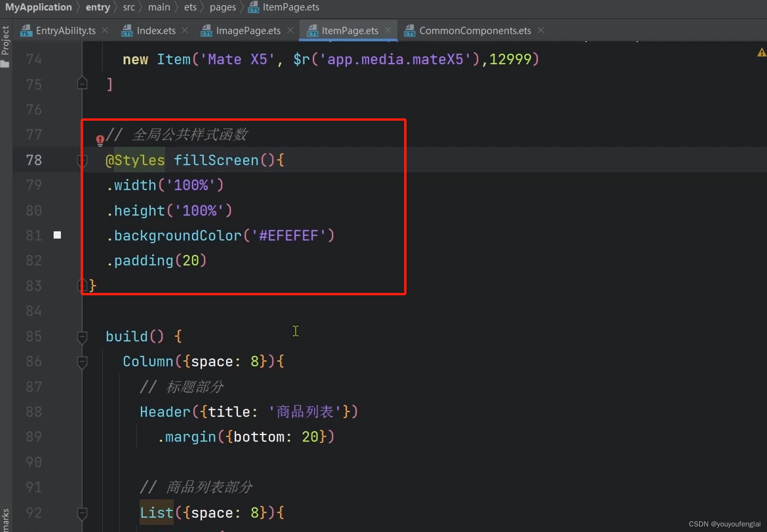Click the '商品列表' title string

305,412
